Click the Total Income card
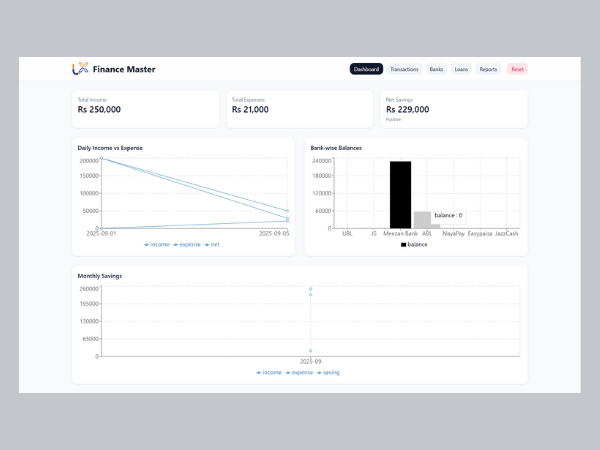The height and width of the screenshot is (450, 600). click(145, 107)
